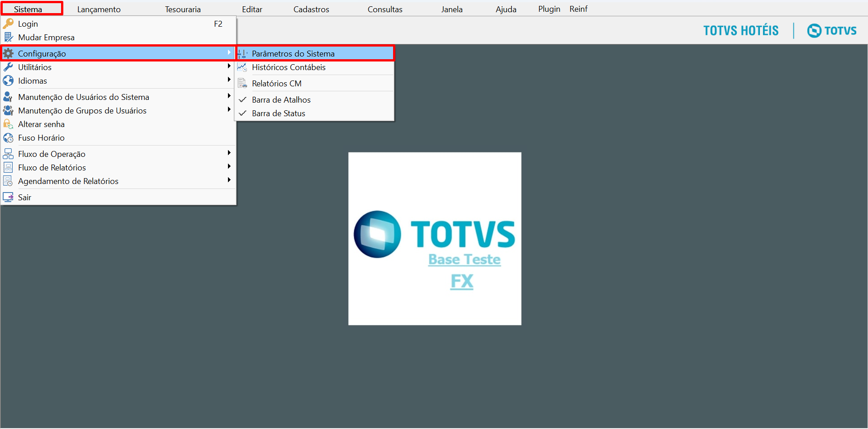The width and height of the screenshot is (868, 429).
Task: Click the TOTVS logo in the header
Action: pos(831,30)
